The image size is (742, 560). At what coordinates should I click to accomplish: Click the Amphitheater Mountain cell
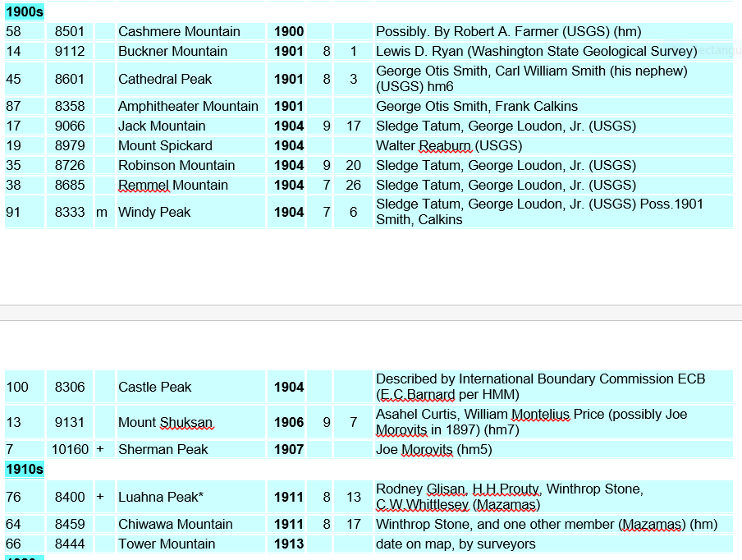click(191, 106)
